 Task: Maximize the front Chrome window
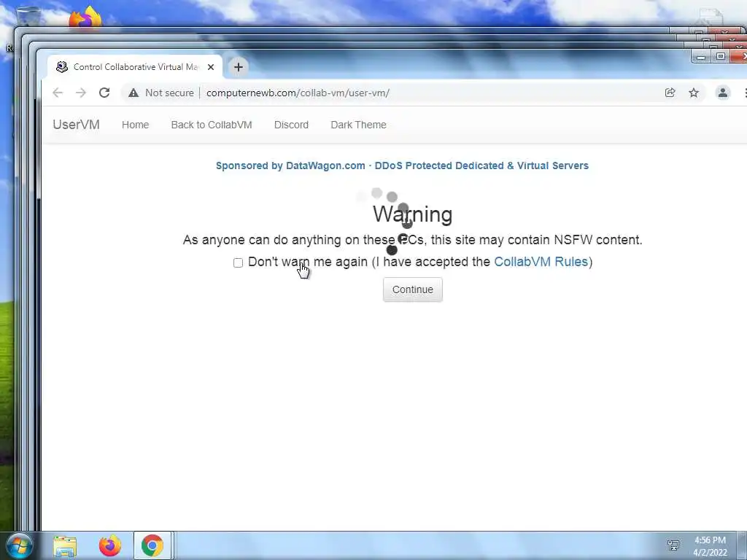pyautogui.click(x=720, y=57)
